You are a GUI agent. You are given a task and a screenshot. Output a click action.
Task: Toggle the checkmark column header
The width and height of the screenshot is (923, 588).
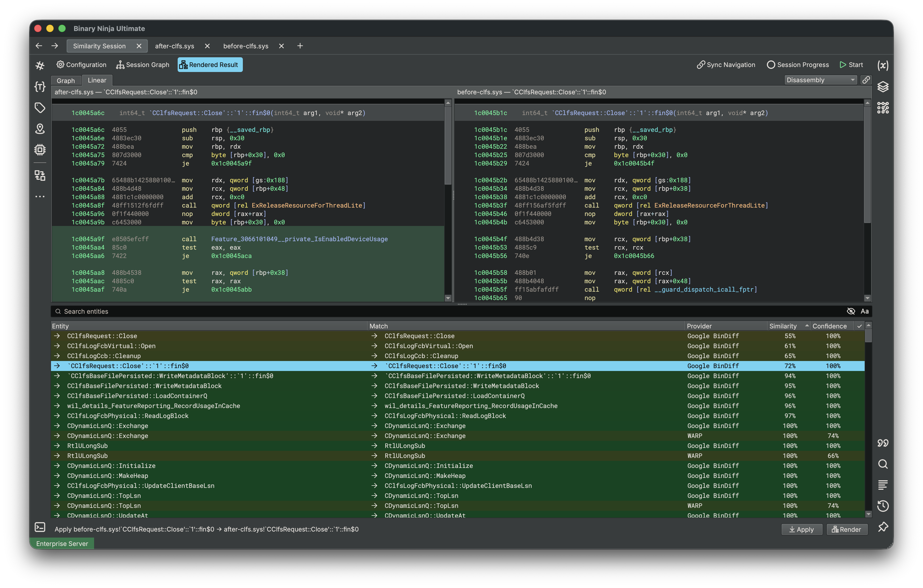859,326
